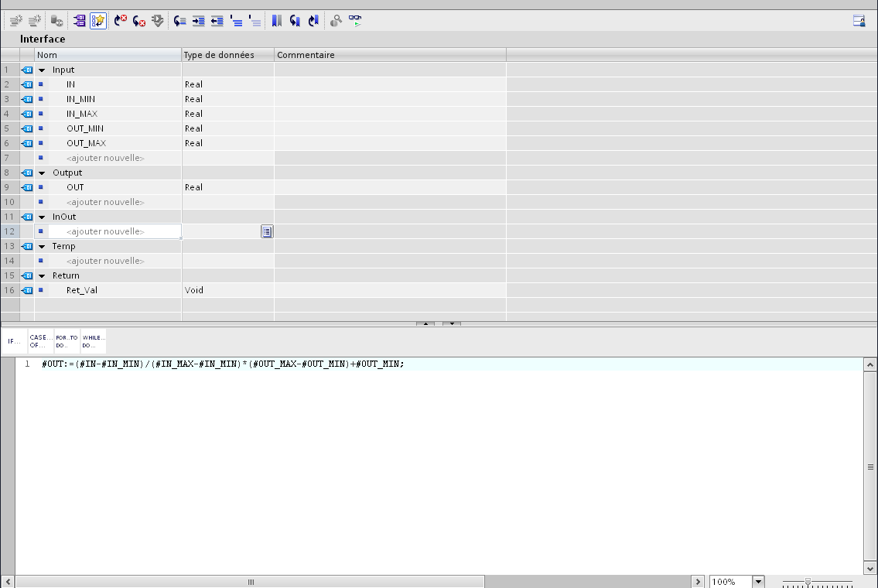878x588 pixels.
Task: Click the tag icon of the Ret_Val row
Action: [27, 290]
